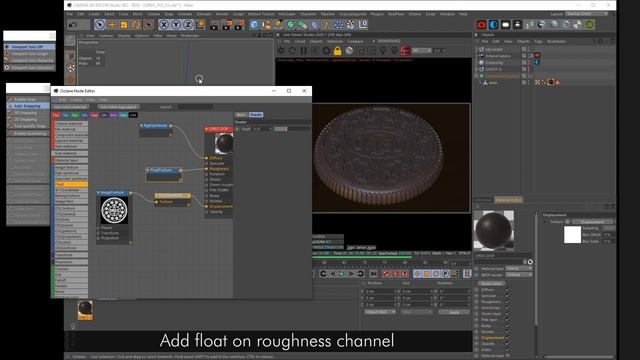640x360 pixels.
Task: Open Octane Live Viewer settings gear
Action: [x=281, y=51]
